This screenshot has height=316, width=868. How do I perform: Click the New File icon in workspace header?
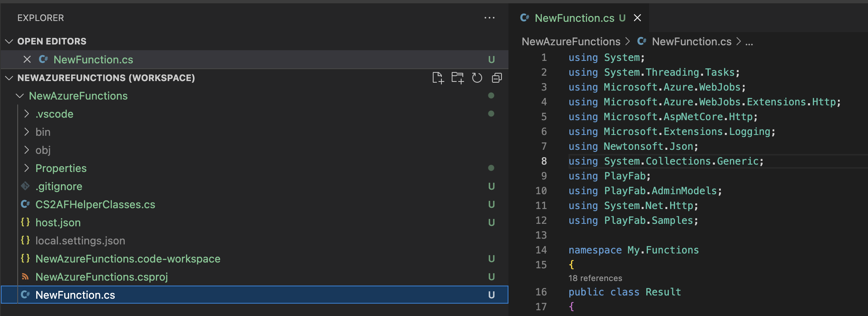[438, 78]
